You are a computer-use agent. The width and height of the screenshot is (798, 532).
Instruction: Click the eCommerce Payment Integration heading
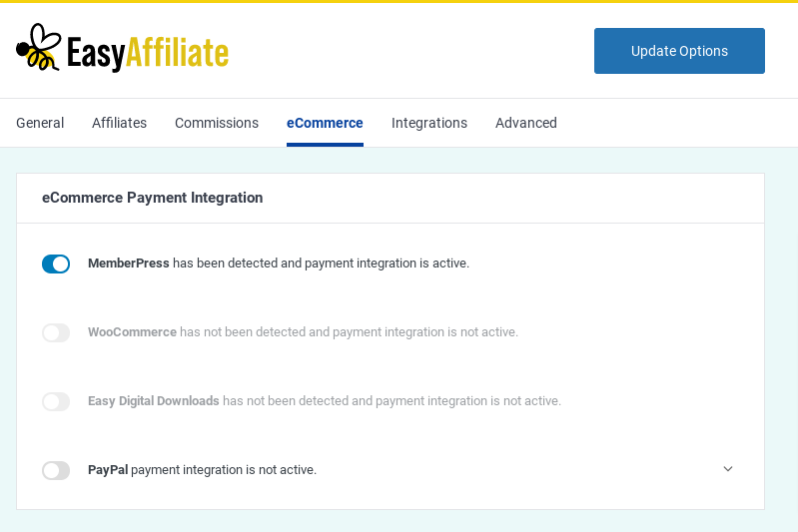(x=152, y=198)
